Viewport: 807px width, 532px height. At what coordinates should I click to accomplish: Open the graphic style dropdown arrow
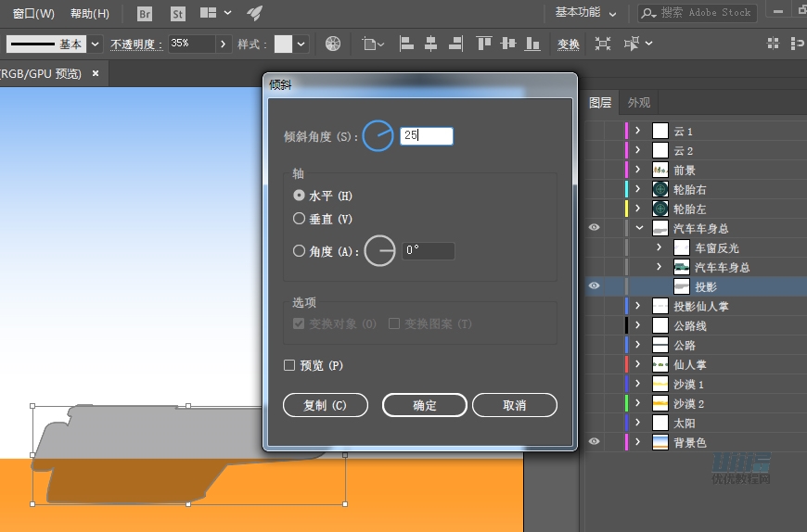(301, 44)
